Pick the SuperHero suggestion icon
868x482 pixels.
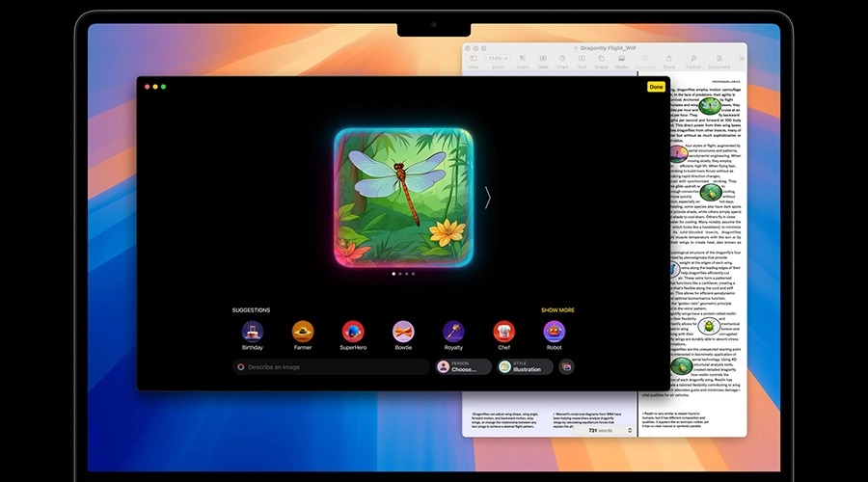[x=353, y=332]
